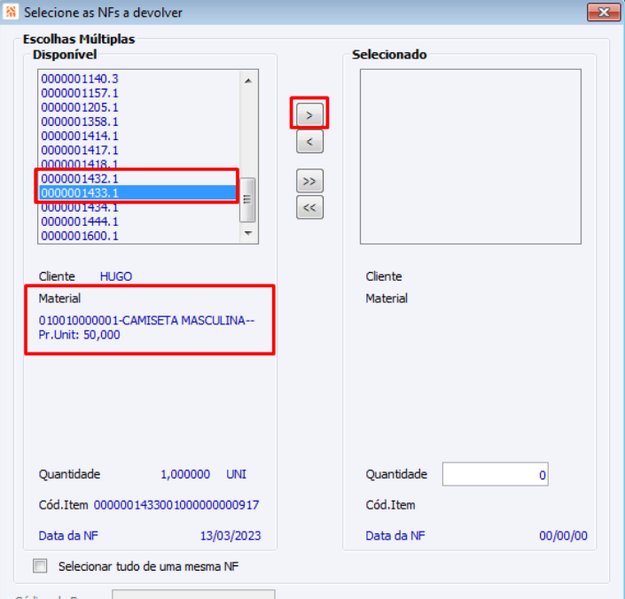Click the Quantidade input field under Selecionado
The image size is (625, 599).
pyautogui.click(x=495, y=474)
